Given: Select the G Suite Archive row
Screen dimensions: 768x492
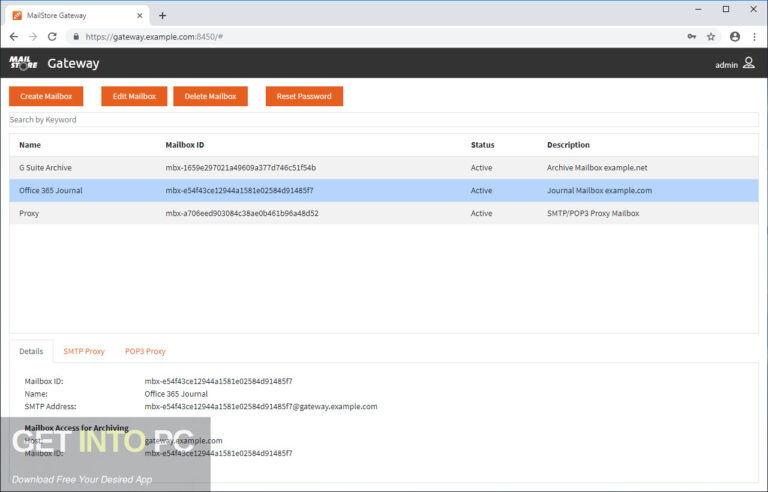Looking at the screenshot, I should (x=384, y=168).
